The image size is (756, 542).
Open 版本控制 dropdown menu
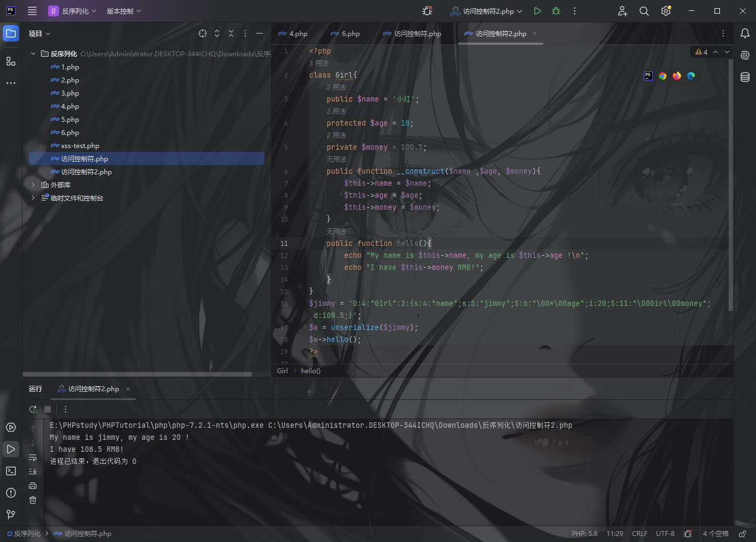point(124,11)
